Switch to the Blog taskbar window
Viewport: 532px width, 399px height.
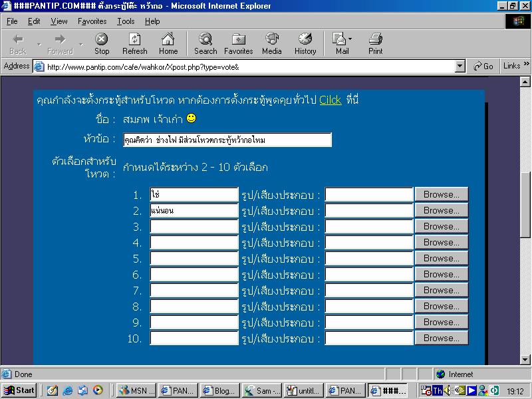click(x=220, y=390)
